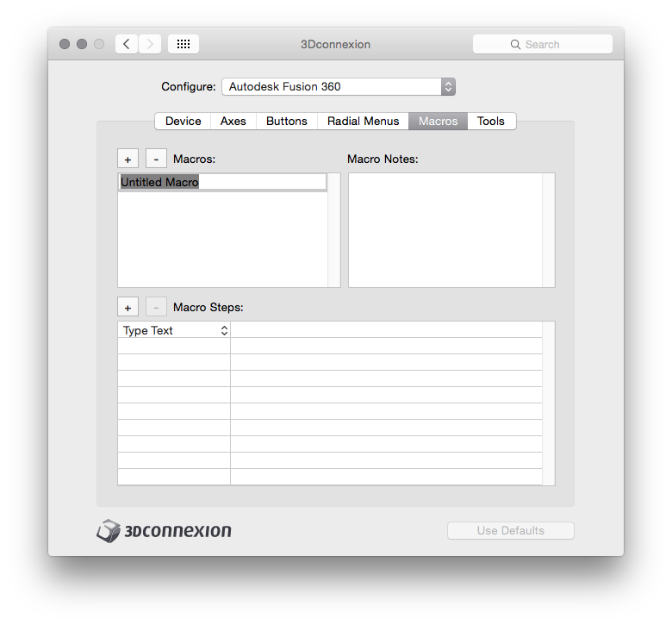The height and width of the screenshot is (625, 672).
Task: Switch to the Device tab
Action: (183, 121)
